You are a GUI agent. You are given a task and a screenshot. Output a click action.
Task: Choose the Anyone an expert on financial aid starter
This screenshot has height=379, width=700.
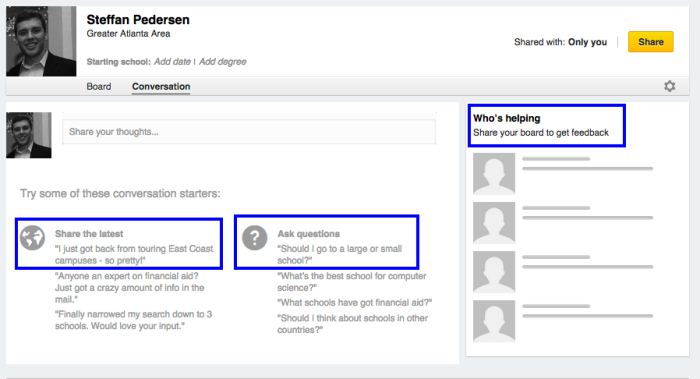[129, 287]
